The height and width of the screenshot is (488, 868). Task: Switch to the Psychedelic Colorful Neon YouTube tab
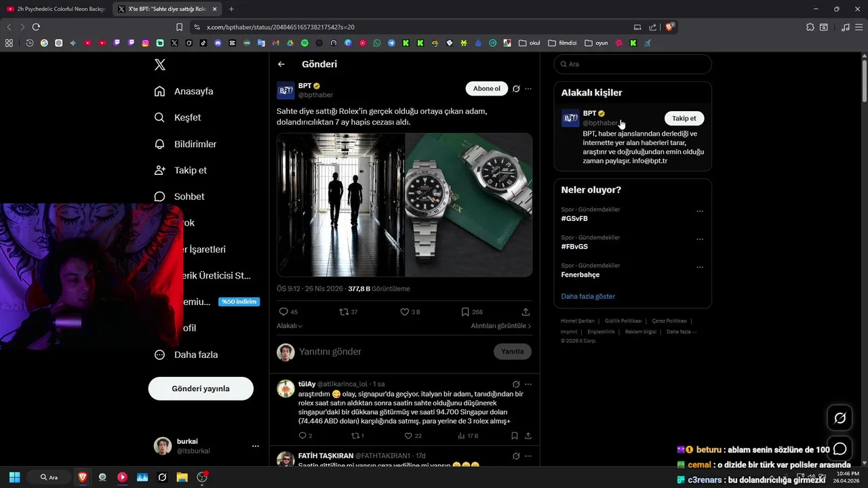click(56, 9)
